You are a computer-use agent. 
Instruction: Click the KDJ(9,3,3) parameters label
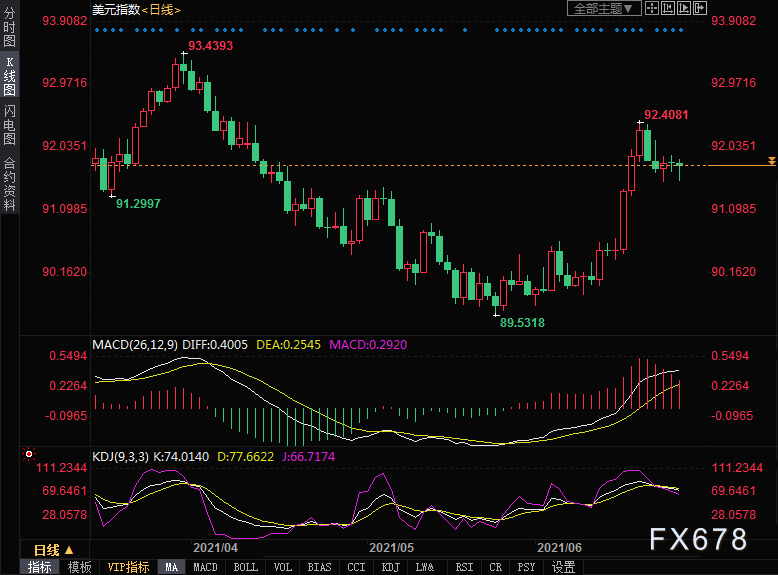pos(121,456)
